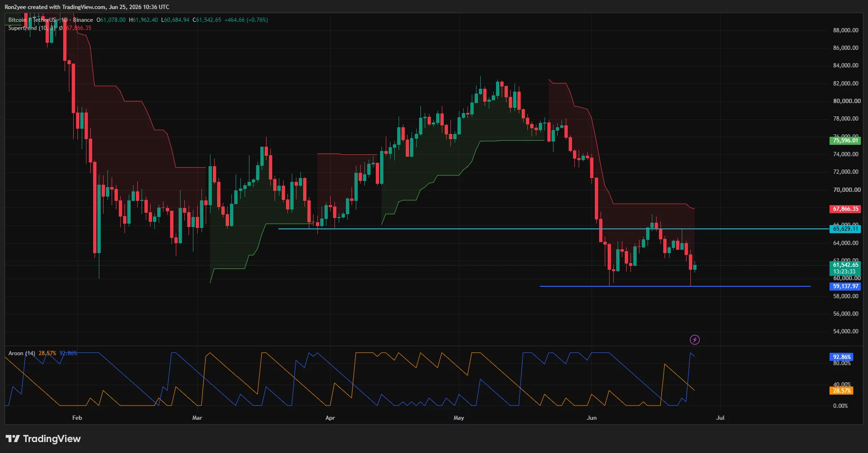Click the Ron2yee chart attribution header text

tap(87, 7)
